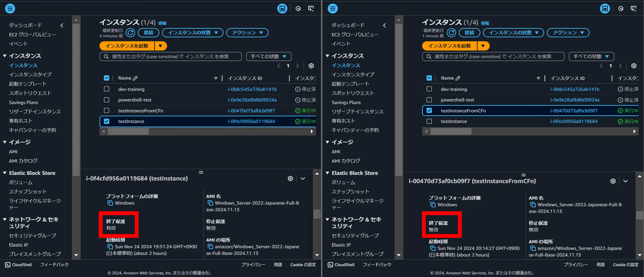Open アクション dropdown in right window
Image resolution: width=644 pixels, height=277 pixels.
click(568, 33)
